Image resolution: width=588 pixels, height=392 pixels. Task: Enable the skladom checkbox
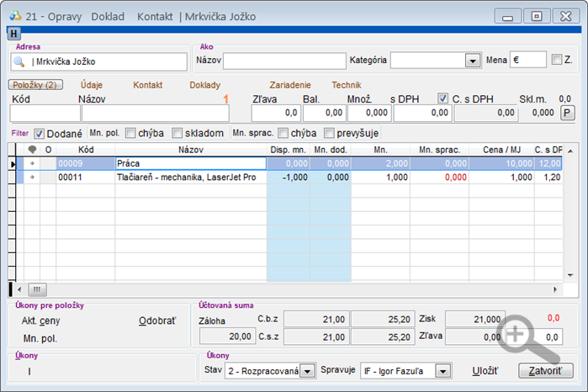click(177, 133)
